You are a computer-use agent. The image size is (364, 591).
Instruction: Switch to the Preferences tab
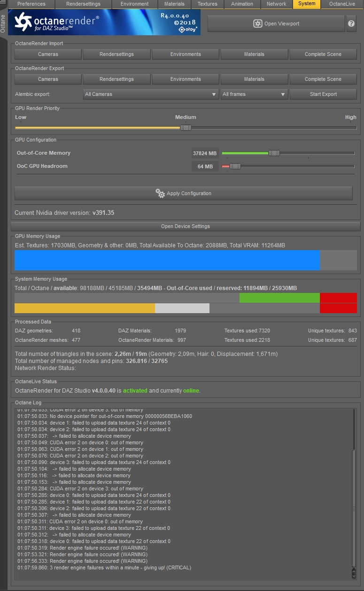(31, 4)
